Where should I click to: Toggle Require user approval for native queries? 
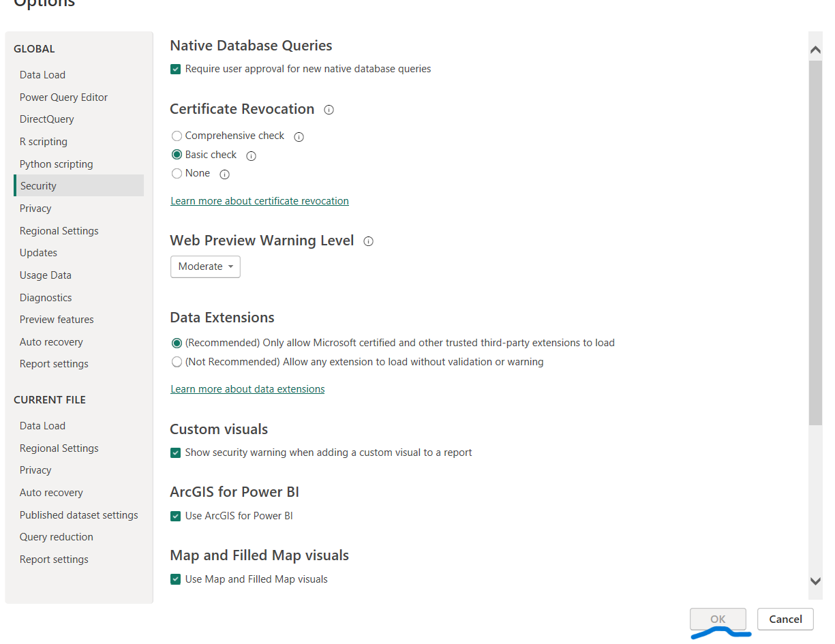click(176, 69)
